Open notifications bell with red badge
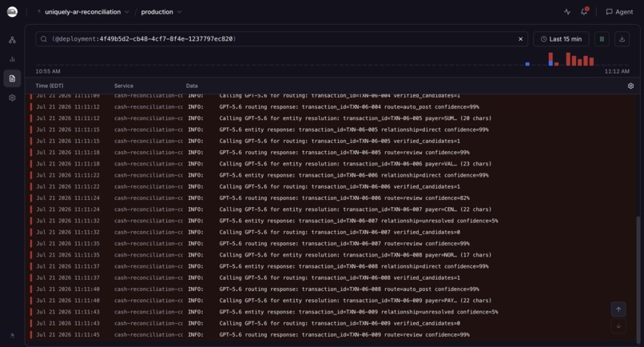Screen dimensions: 644x347 pos(584,11)
